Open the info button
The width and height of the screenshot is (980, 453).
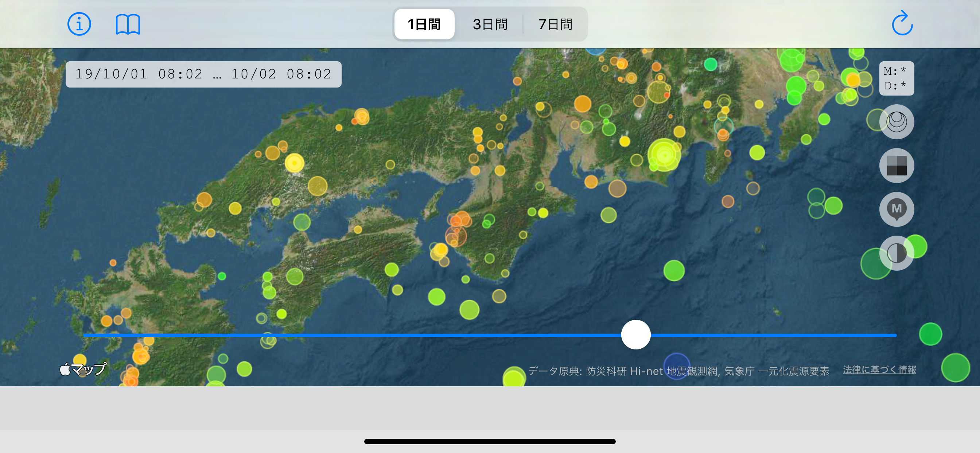[79, 24]
